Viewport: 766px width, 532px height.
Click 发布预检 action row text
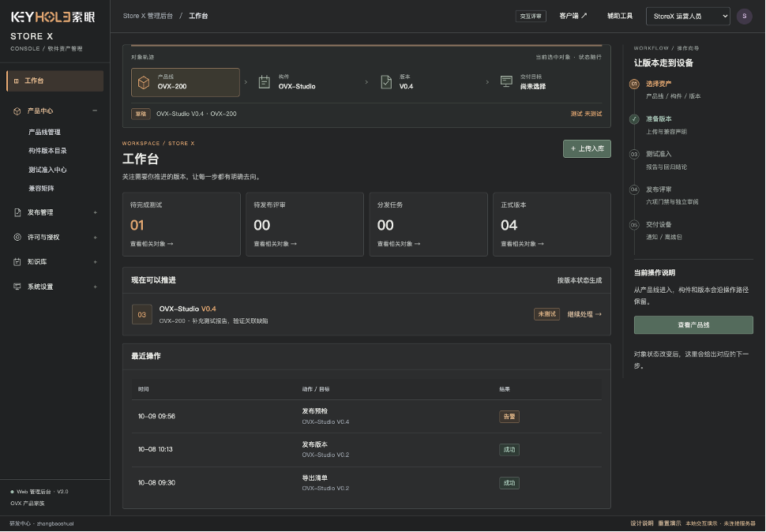(x=314, y=411)
